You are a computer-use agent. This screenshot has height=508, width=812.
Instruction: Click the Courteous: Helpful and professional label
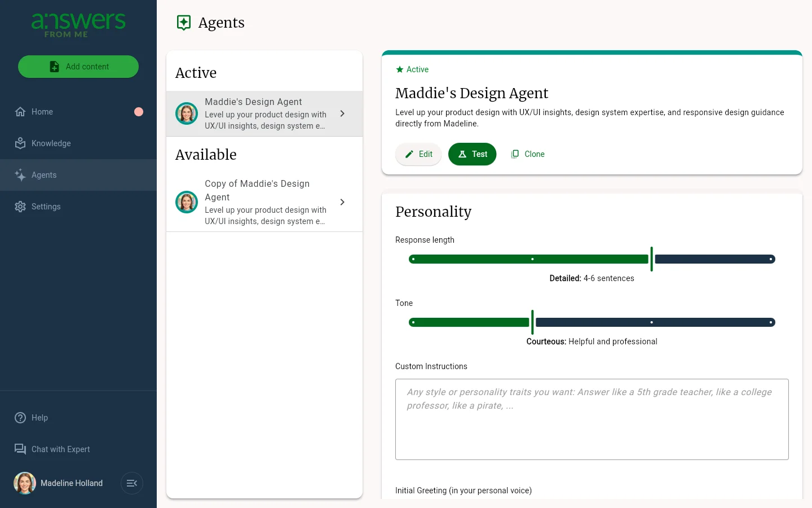[x=592, y=341]
